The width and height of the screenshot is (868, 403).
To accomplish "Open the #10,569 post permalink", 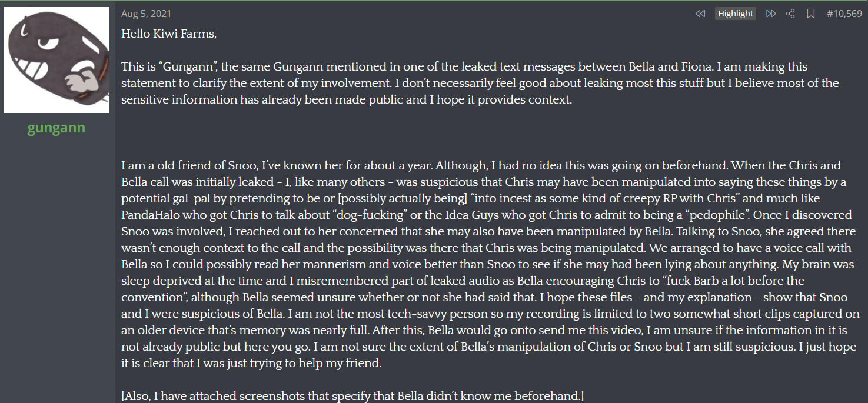I will coord(844,14).
